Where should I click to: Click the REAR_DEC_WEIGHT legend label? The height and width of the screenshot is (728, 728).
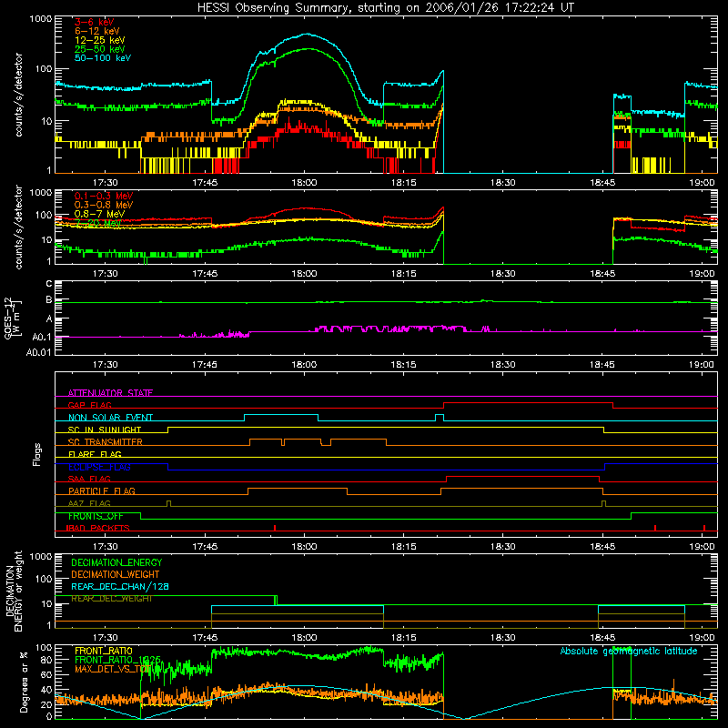(x=111, y=599)
